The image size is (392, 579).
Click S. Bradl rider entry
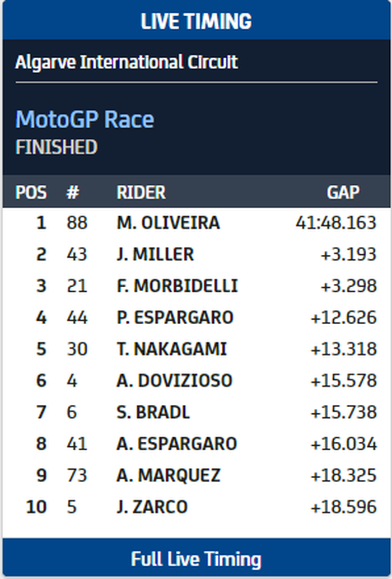153,412
